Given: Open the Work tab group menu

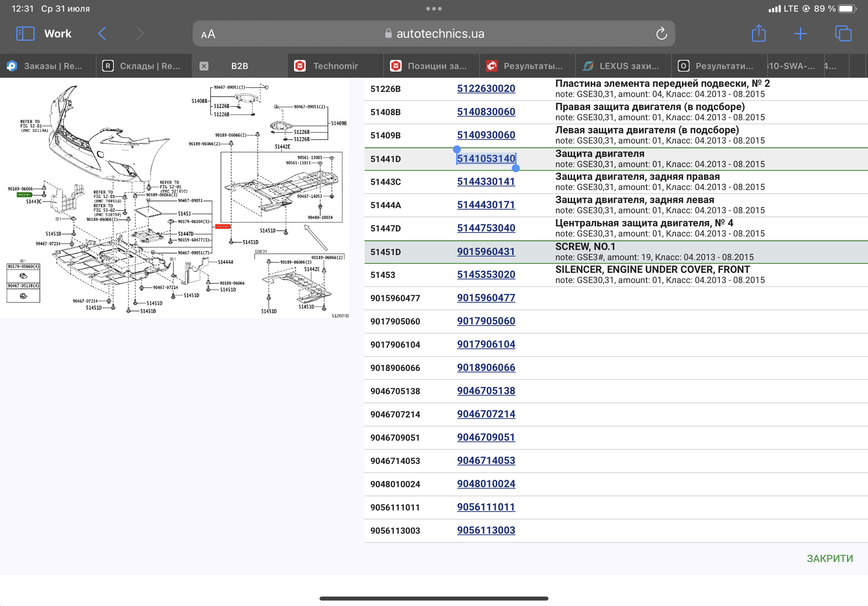Looking at the screenshot, I should coord(58,34).
